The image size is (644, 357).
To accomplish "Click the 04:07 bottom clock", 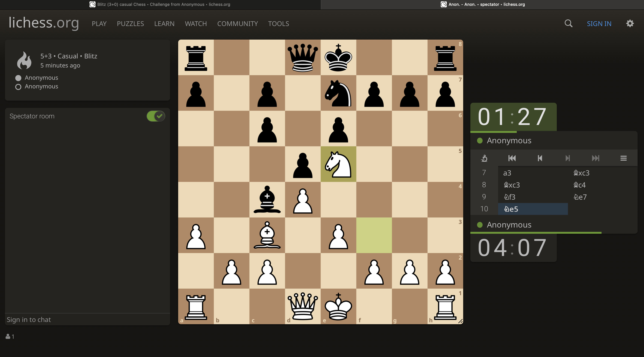I will pos(513,248).
